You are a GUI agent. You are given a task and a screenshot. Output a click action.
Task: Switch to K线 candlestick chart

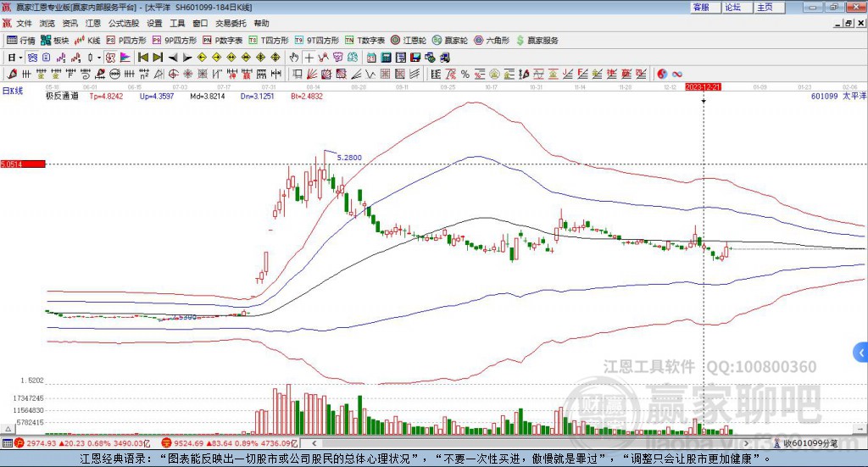tap(87, 41)
